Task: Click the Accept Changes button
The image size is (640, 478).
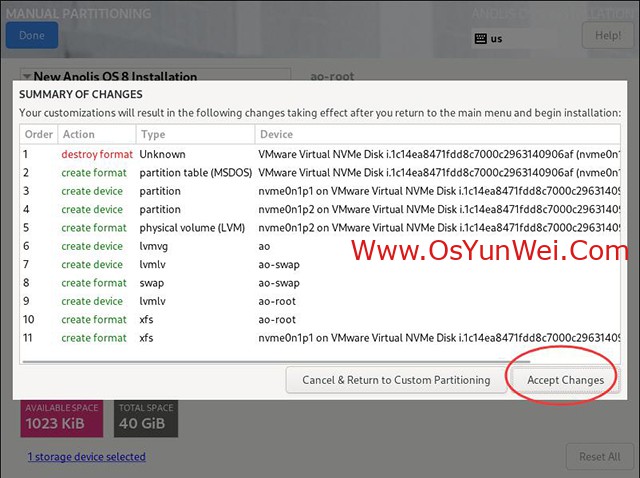Action: (565, 380)
